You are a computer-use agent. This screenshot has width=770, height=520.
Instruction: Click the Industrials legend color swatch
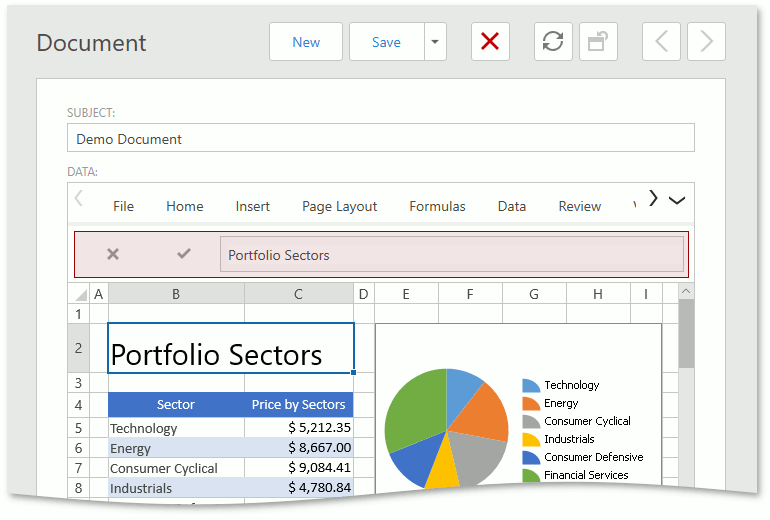point(531,439)
